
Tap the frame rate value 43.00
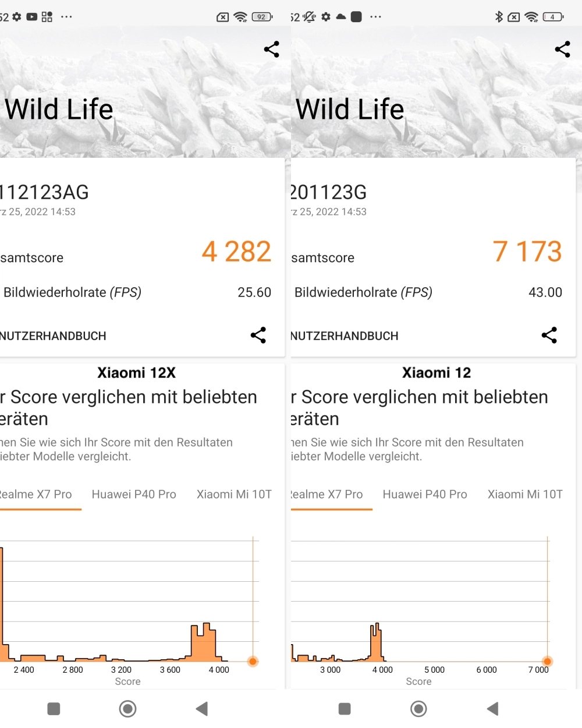point(545,292)
